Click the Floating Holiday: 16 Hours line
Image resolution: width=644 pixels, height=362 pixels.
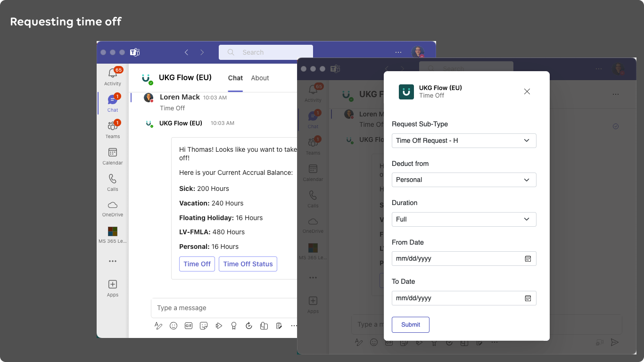[221, 218]
